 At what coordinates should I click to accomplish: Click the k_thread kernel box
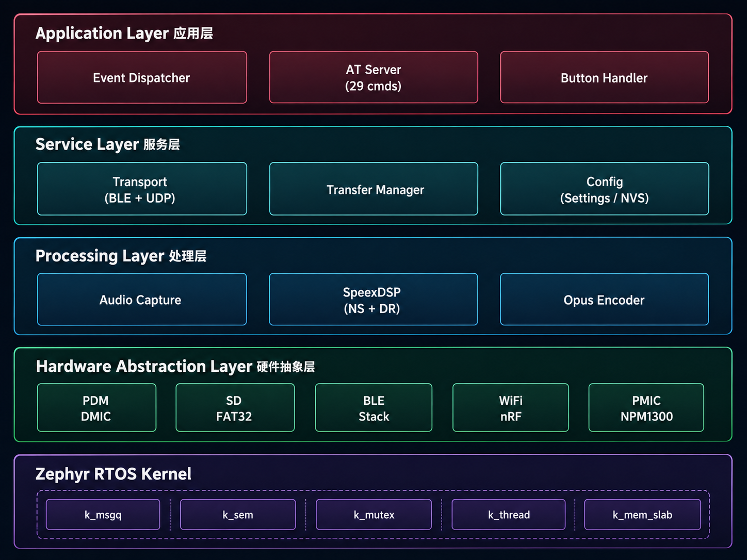point(509,515)
